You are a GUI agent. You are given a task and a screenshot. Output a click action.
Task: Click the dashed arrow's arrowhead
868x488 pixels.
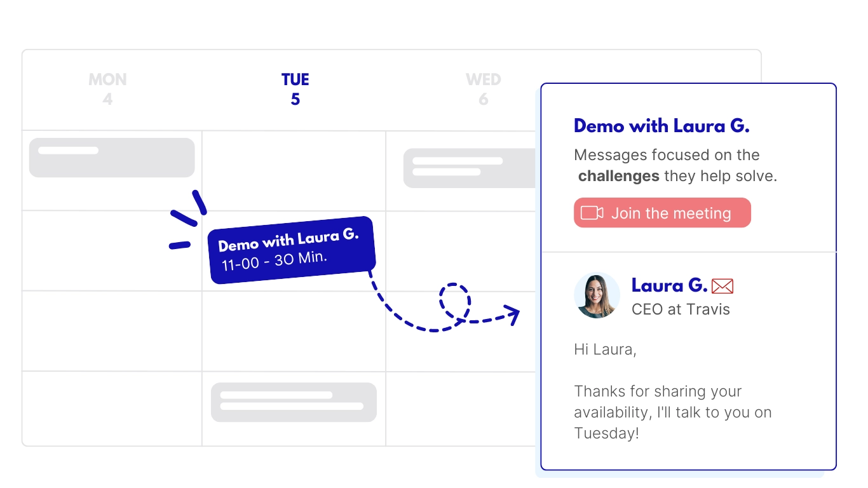(x=512, y=313)
